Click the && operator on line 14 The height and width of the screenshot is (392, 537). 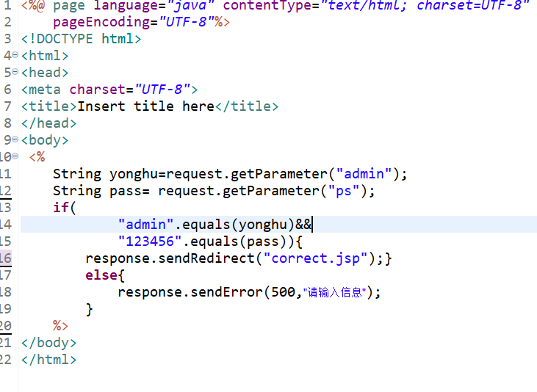tap(303, 225)
